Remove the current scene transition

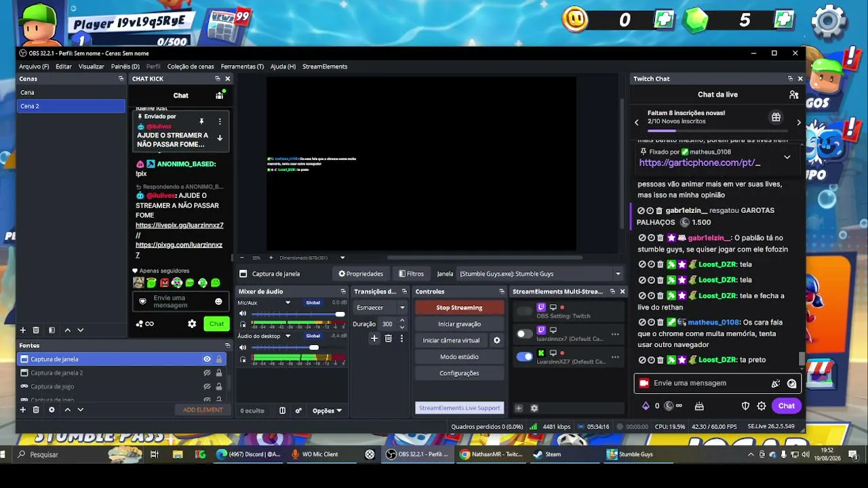(388, 338)
